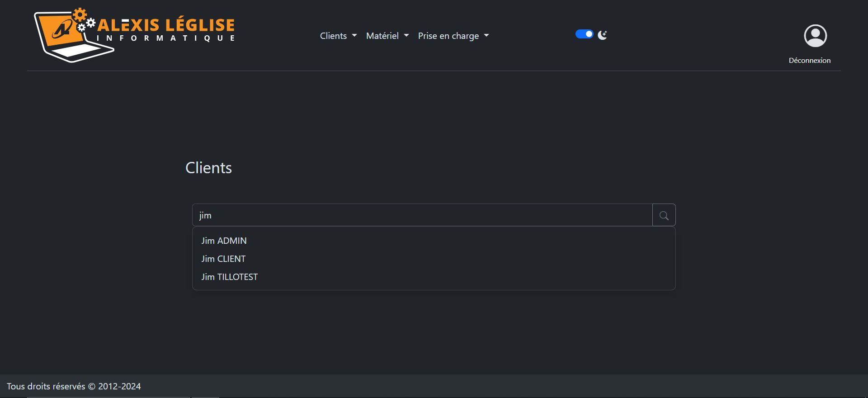This screenshot has height=398, width=868.
Task: Click the magnifier button beside the search field
Action: 664,215
